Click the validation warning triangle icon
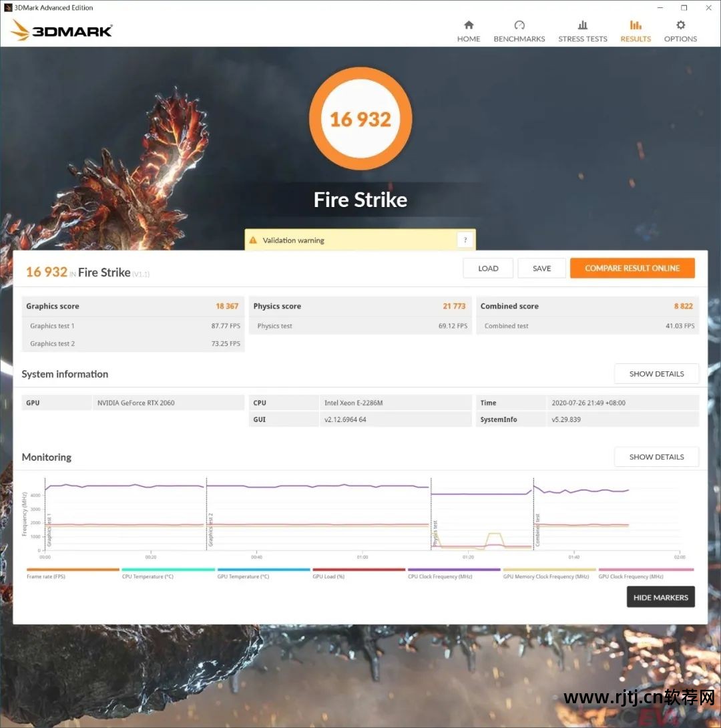 pos(253,240)
